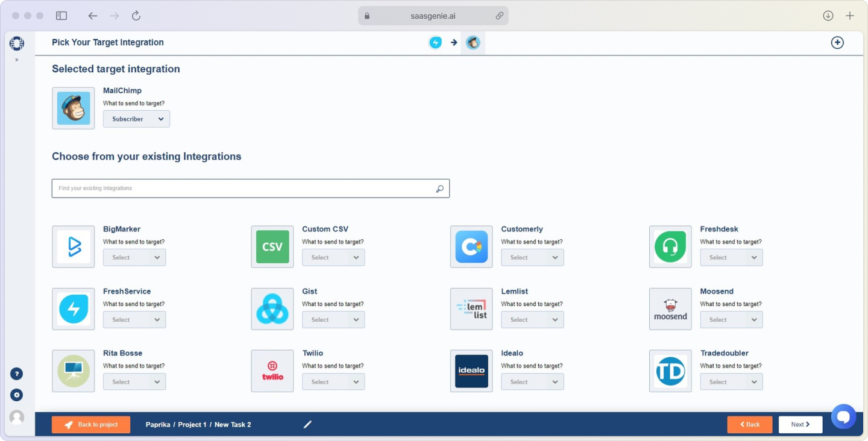Click the Gist integration logo

tap(272, 309)
